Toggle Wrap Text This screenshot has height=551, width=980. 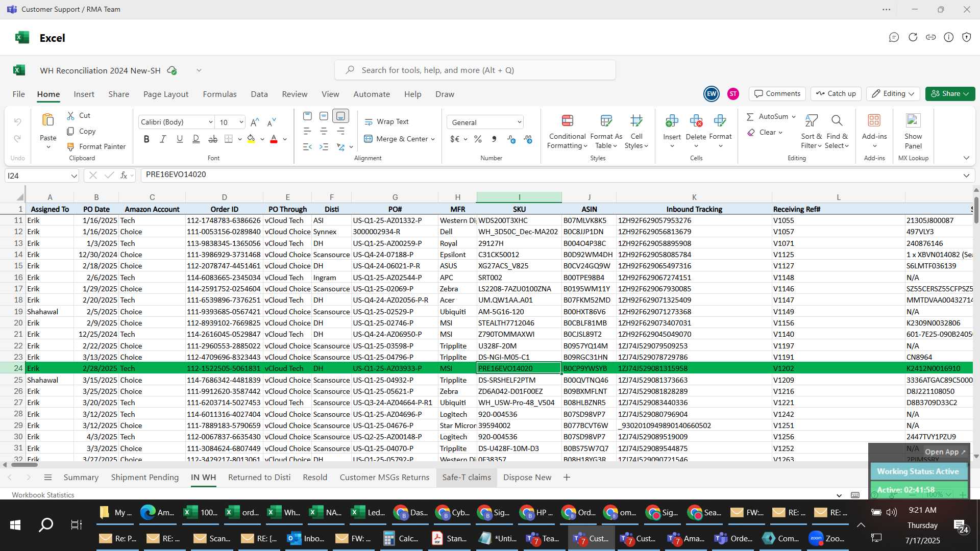(x=386, y=121)
